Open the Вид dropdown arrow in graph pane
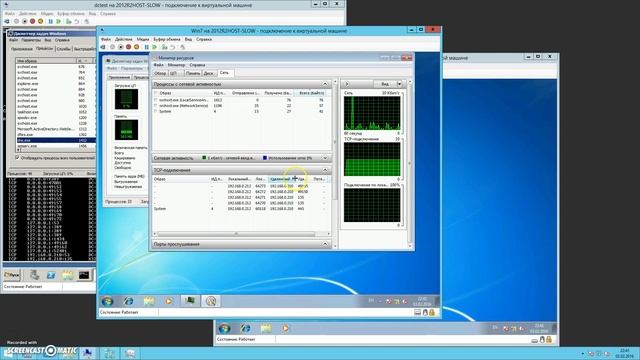 (x=399, y=84)
